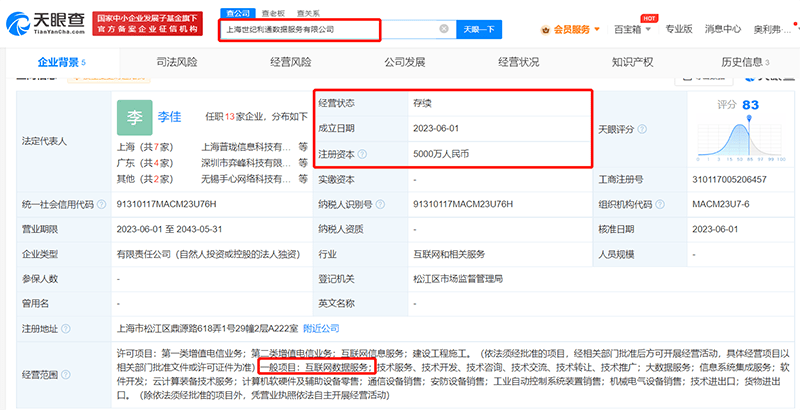Open legal representative 李佳 profile link
The image size is (800, 410).
coord(169,117)
